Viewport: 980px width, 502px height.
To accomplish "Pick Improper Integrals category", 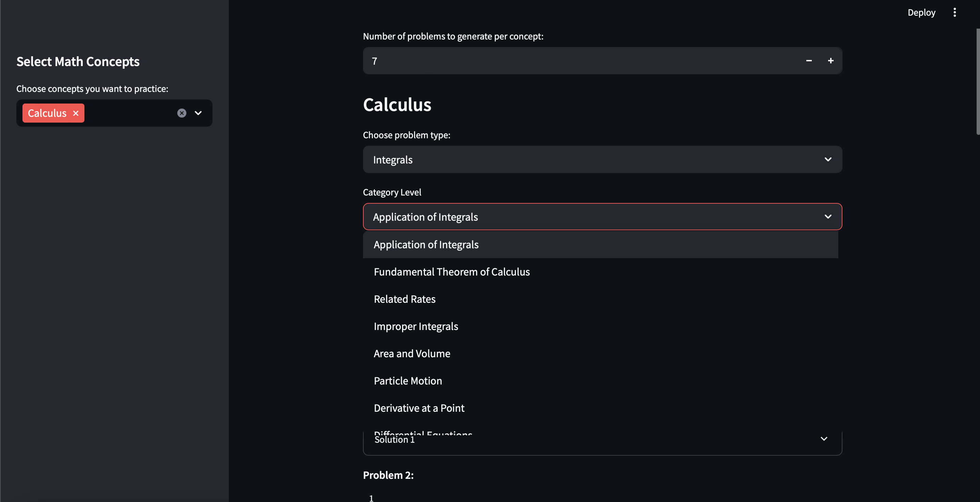I will tap(416, 327).
